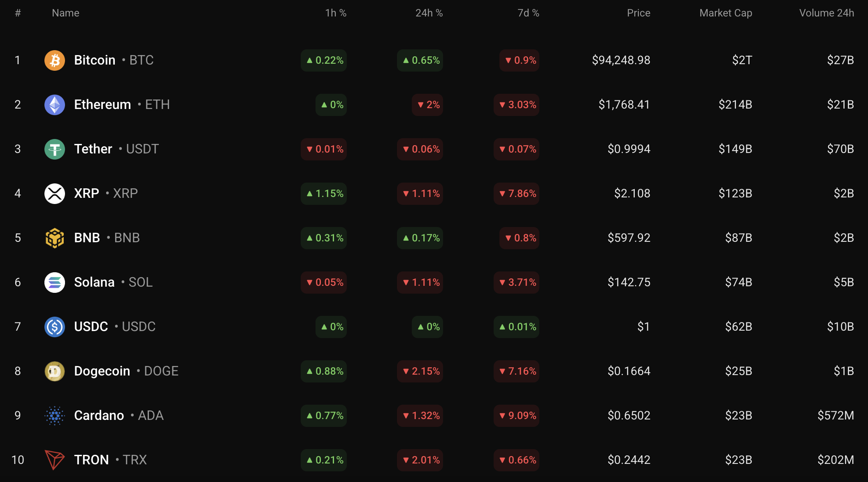Image resolution: width=868 pixels, height=482 pixels.
Task: Sort by the Price column header
Action: click(x=638, y=13)
